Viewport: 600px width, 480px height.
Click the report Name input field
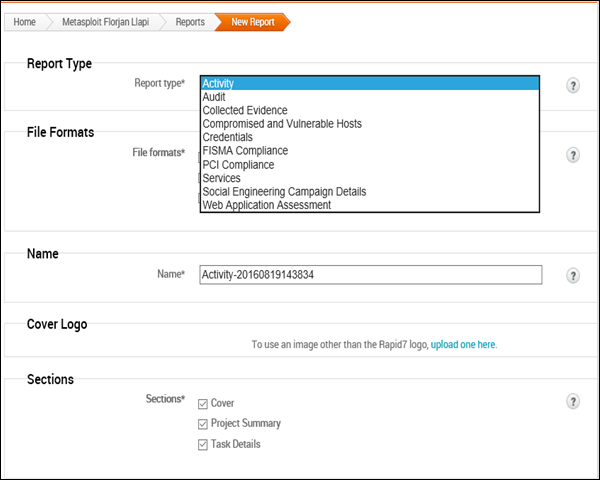(370, 274)
